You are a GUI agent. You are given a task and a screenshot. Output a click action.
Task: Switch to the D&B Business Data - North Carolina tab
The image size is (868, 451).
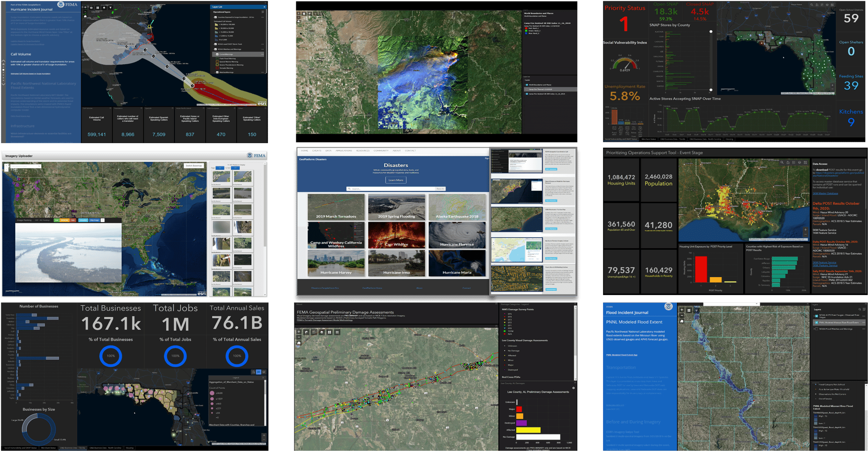(x=106, y=448)
